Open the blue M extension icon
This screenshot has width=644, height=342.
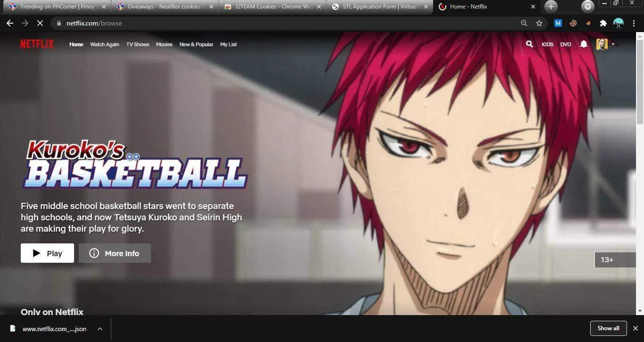click(558, 23)
